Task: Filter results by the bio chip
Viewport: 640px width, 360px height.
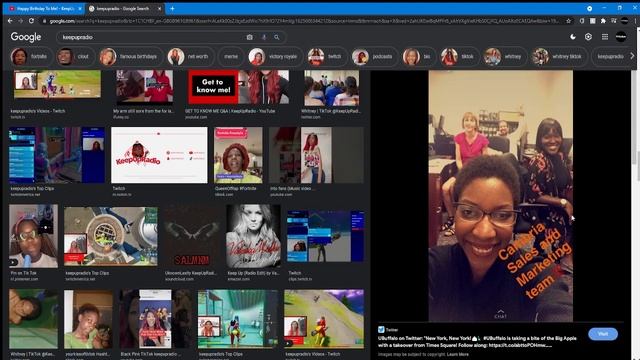Action: click(419, 56)
